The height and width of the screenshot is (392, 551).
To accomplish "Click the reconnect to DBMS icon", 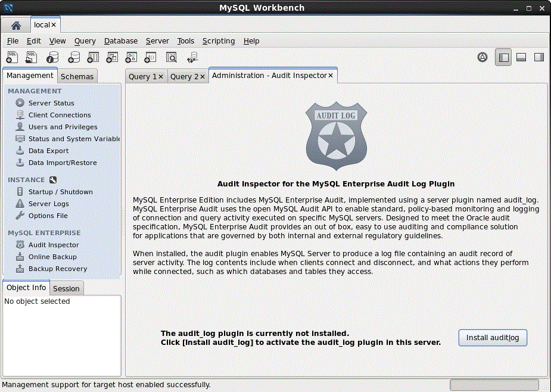I will (x=192, y=57).
